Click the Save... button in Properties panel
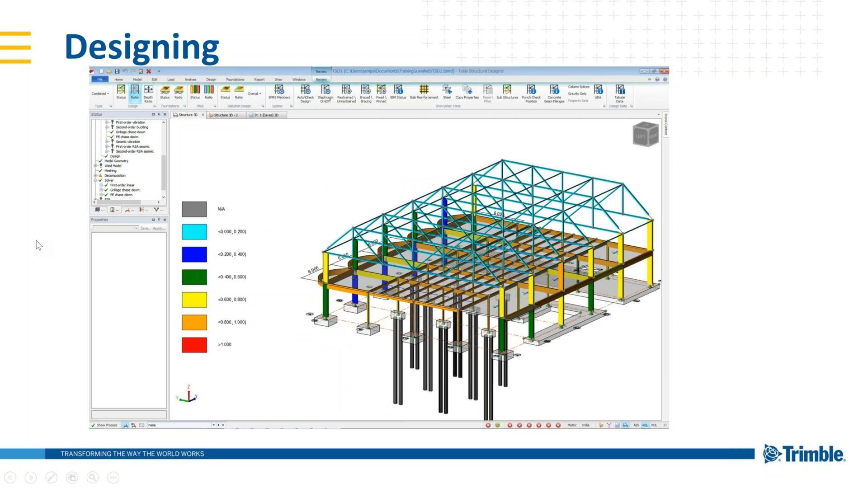The height and width of the screenshot is (488, 868). 145,229
